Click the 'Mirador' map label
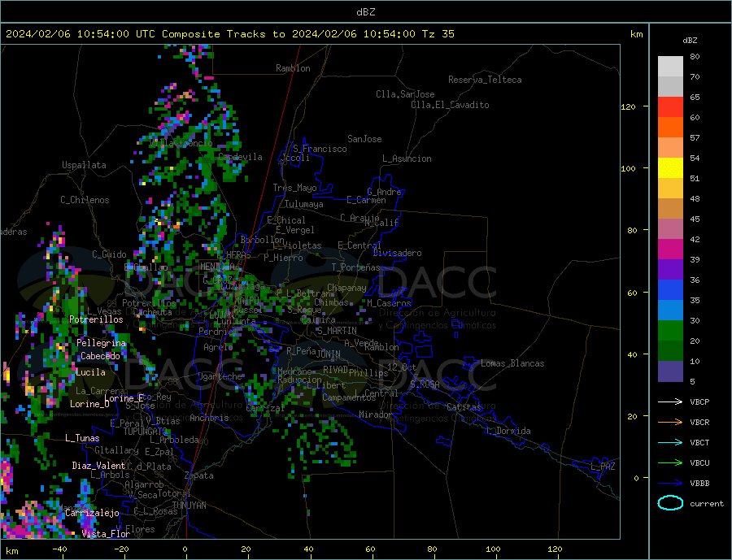This screenshot has width=732, height=560. tap(376, 415)
